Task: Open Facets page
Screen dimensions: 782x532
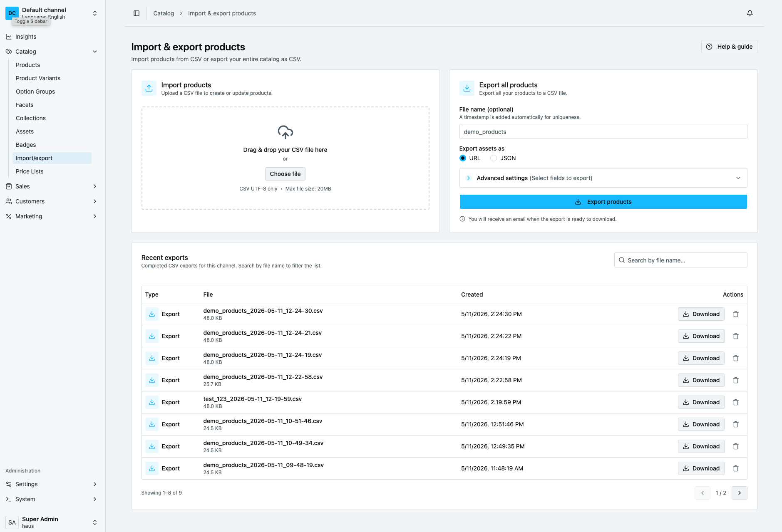Action: [25, 105]
